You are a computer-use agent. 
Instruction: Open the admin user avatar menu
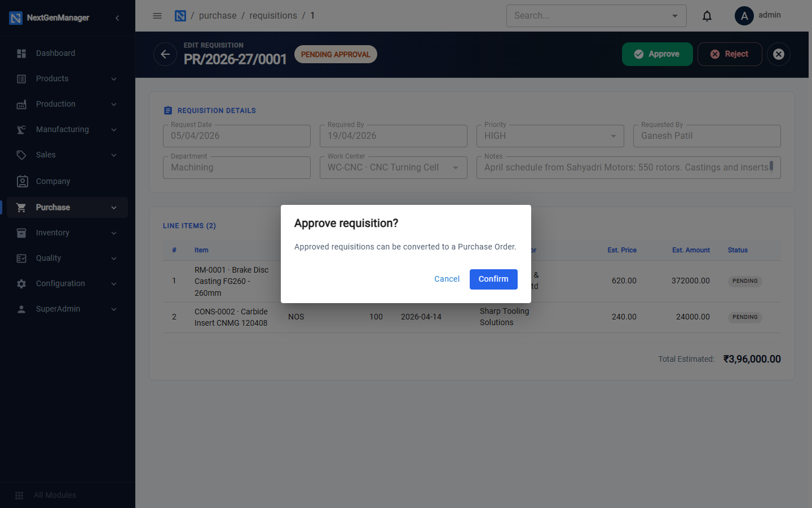744,16
